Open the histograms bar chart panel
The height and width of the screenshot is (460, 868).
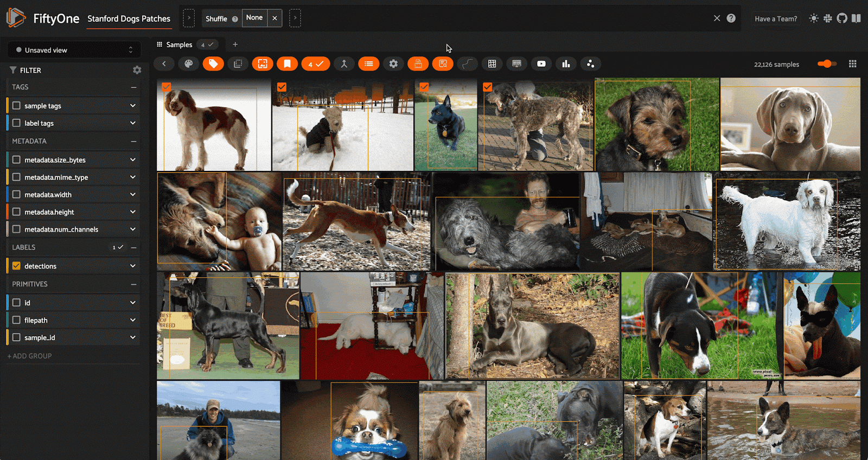coord(566,64)
